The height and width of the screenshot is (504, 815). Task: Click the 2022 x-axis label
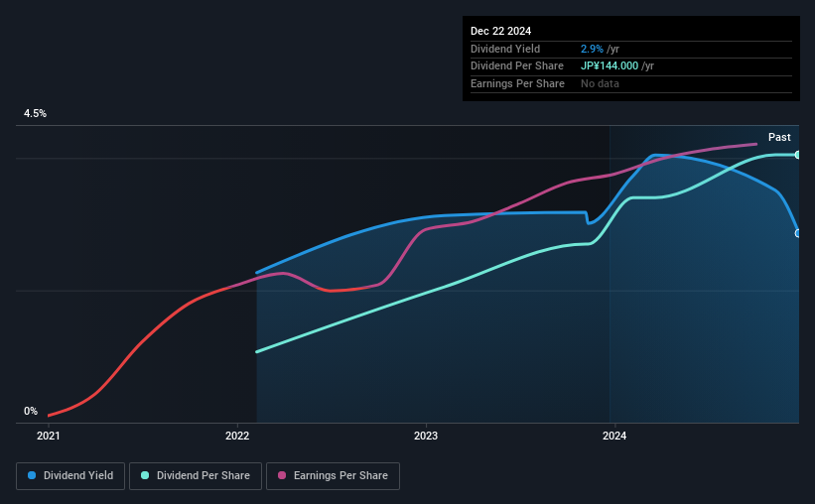click(237, 436)
